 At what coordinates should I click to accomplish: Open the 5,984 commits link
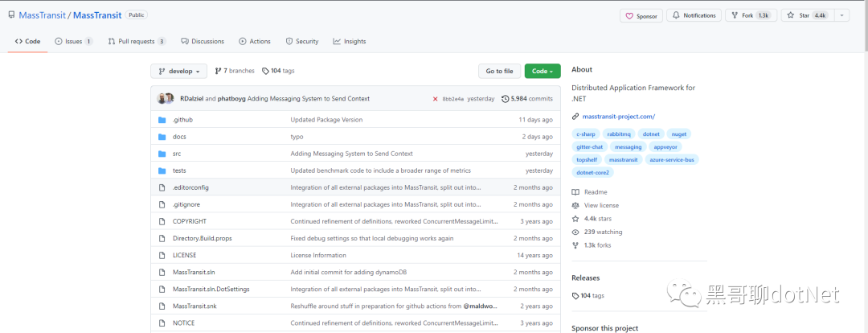(x=527, y=99)
